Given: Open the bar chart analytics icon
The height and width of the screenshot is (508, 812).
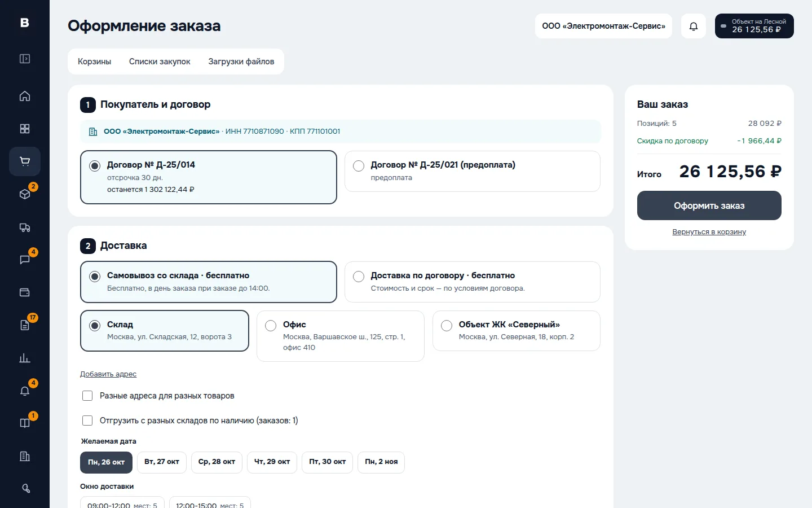Looking at the screenshot, I should tap(25, 358).
